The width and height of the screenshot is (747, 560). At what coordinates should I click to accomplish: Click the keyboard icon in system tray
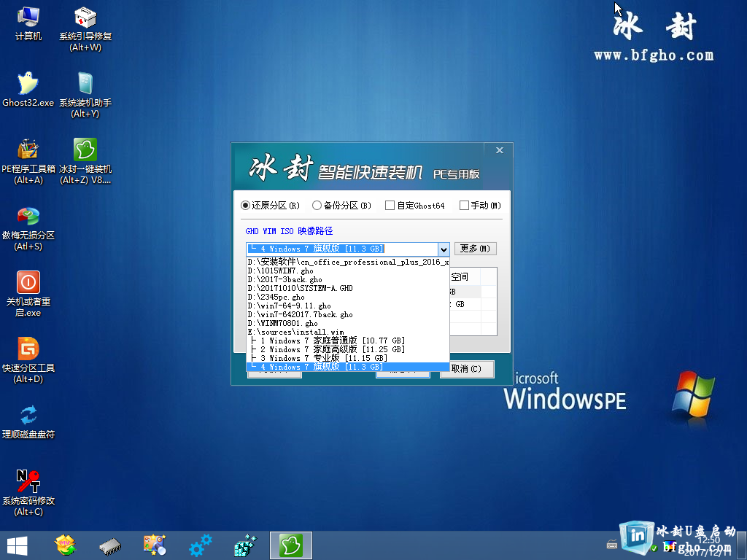[612, 544]
